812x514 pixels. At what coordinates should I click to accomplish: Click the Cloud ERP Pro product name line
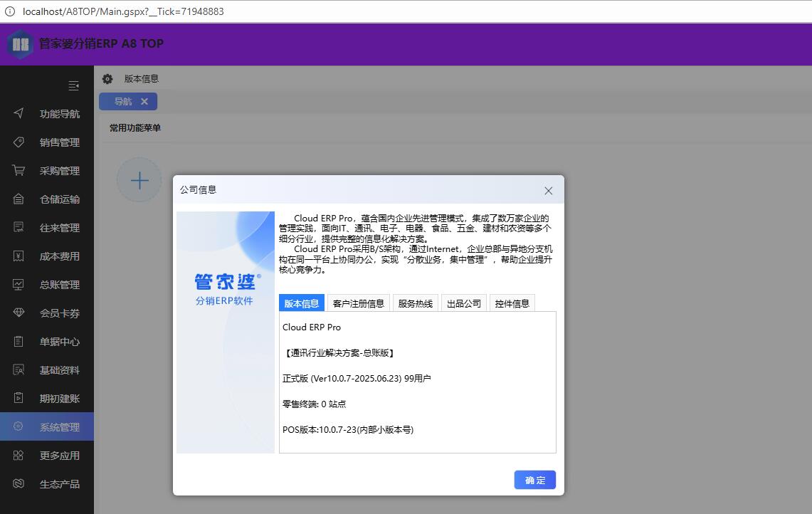(x=312, y=327)
